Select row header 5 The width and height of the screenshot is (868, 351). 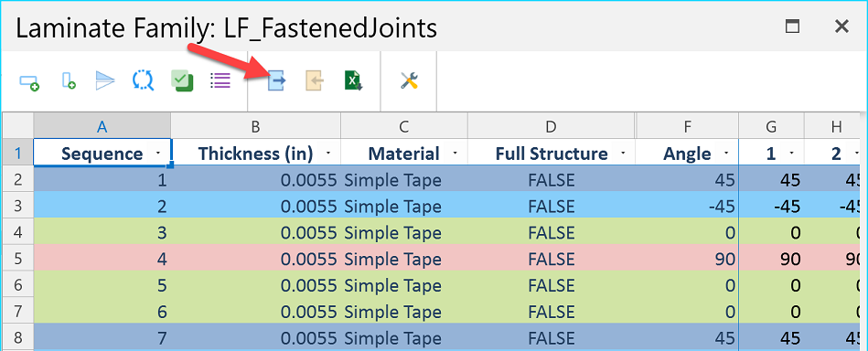pos(17,259)
